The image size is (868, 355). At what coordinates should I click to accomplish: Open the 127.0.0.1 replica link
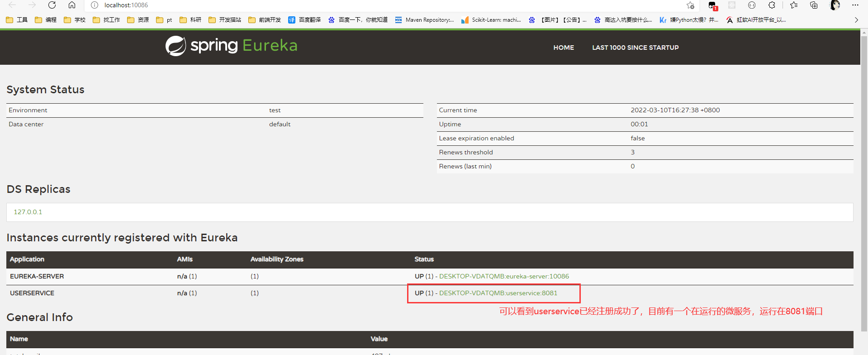click(28, 212)
